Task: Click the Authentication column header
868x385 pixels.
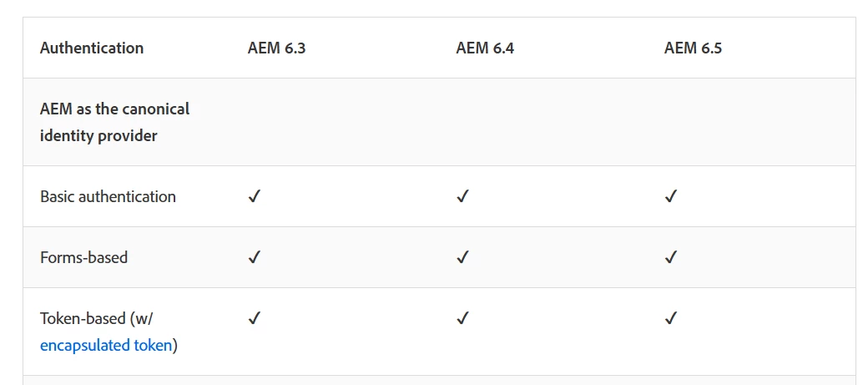Action: (x=91, y=48)
